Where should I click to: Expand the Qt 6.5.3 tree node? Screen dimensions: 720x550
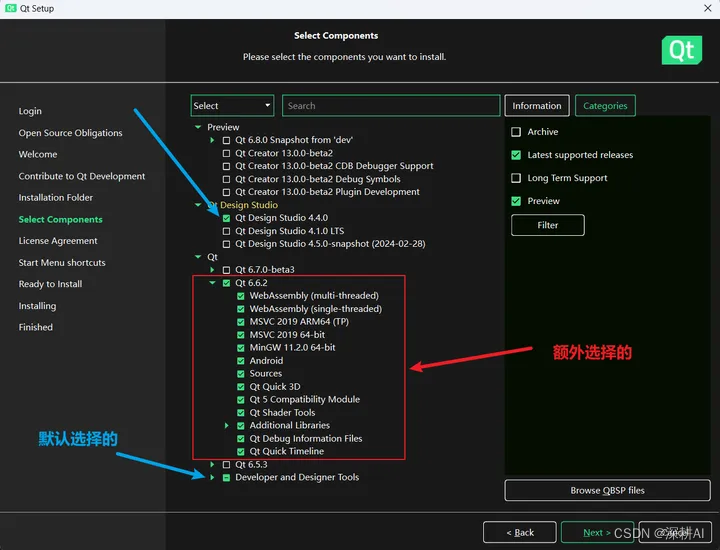pos(213,465)
